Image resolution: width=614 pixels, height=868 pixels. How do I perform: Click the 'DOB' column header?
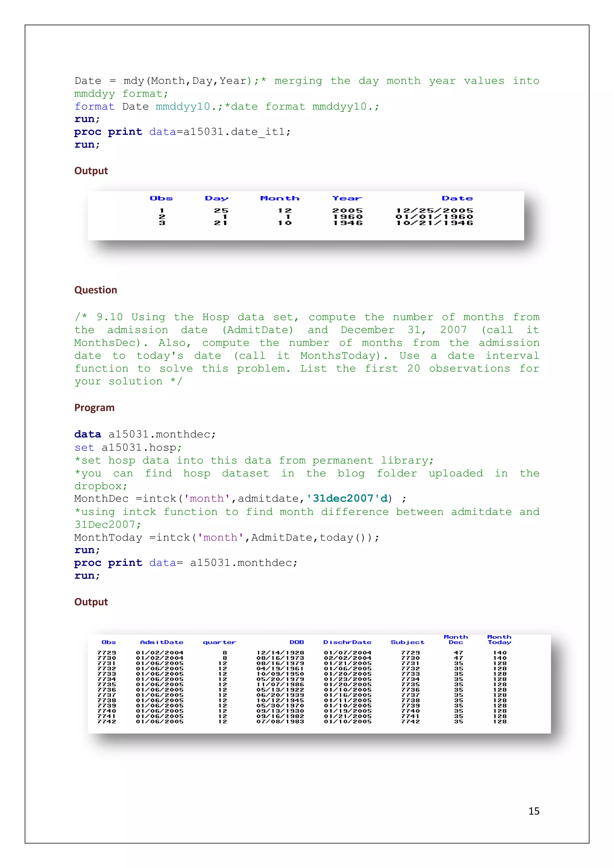[297, 642]
